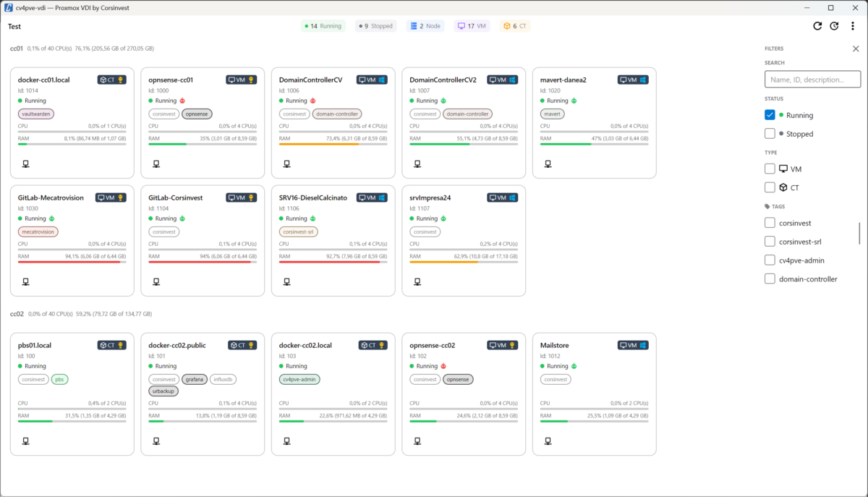Select the domain-controller tag filter
The height and width of the screenshot is (497, 868).
[770, 279]
